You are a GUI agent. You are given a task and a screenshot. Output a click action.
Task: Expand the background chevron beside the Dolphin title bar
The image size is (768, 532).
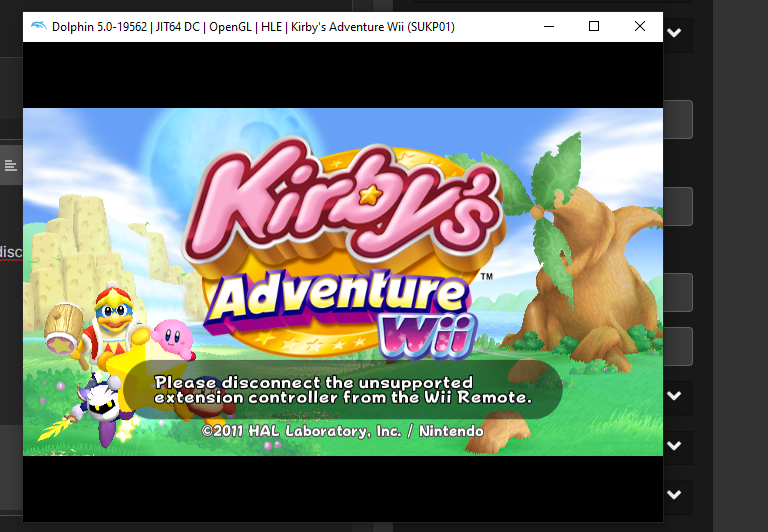tap(674, 33)
